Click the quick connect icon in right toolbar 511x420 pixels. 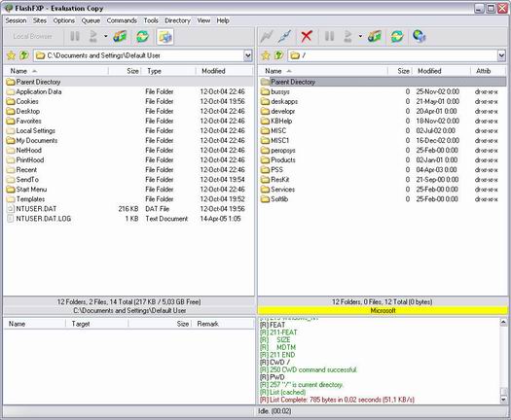tap(284, 37)
